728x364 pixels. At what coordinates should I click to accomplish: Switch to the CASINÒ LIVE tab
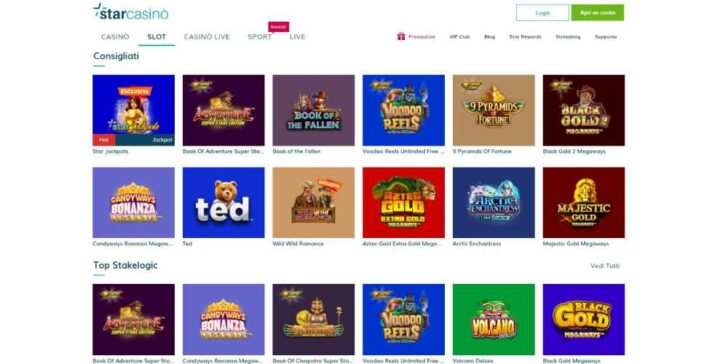pyautogui.click(x=207, y=37)
